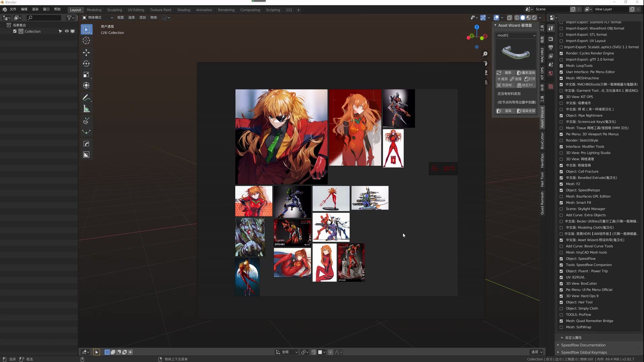
Task: Disable the Mesh: LoopTools addon
Action: coord(561,66)
